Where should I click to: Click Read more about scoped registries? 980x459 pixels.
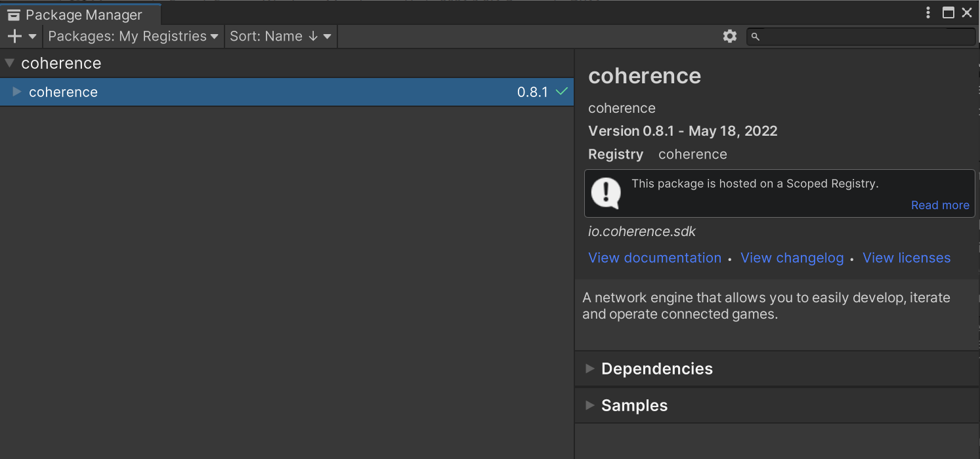pyautogui.click(x=939, y=205)
